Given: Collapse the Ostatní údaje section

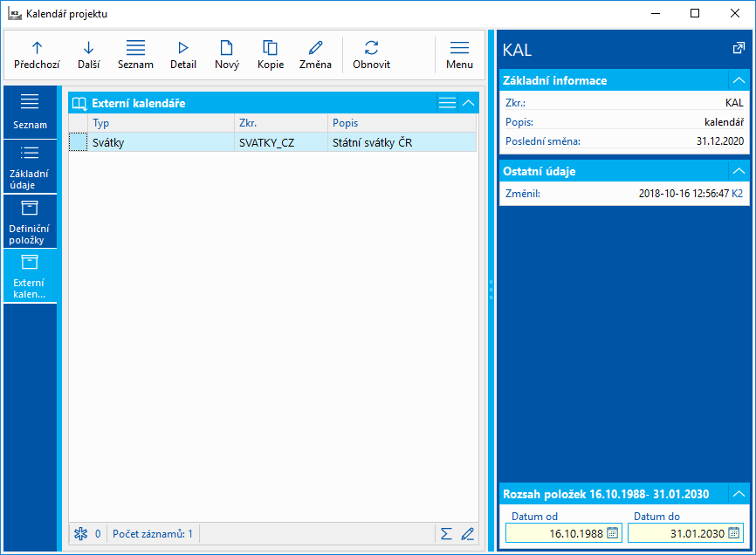Looking at the screenshot, I should [739, 171].
